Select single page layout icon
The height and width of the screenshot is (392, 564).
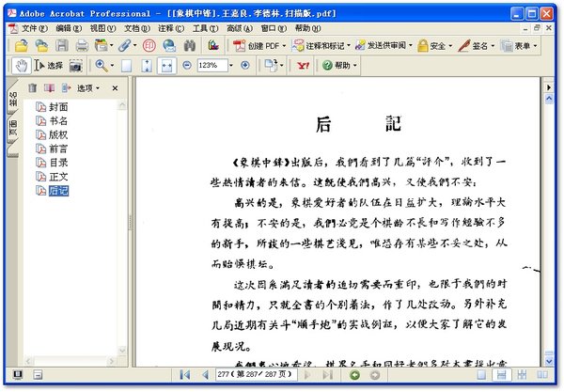tap(481, 375)
